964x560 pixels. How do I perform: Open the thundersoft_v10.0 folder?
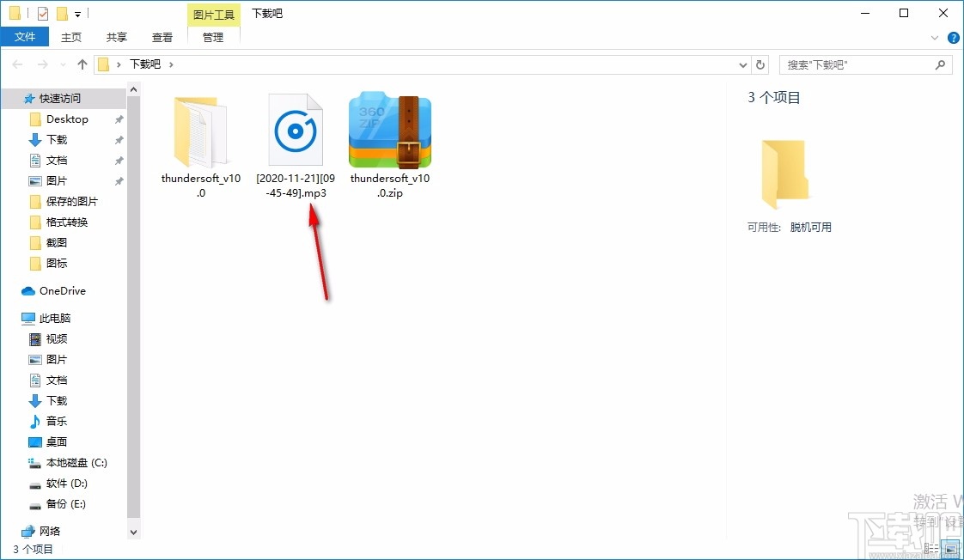click(199, 131)
